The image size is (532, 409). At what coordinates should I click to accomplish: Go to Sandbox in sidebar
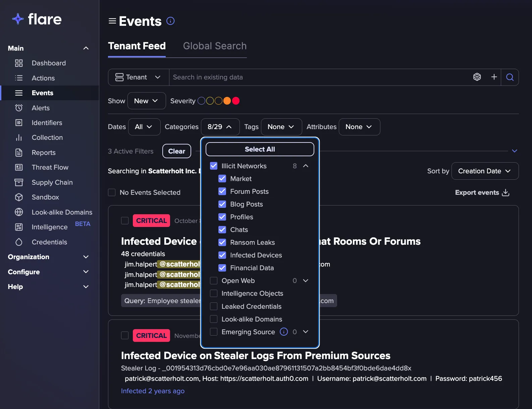coord(45,197)
